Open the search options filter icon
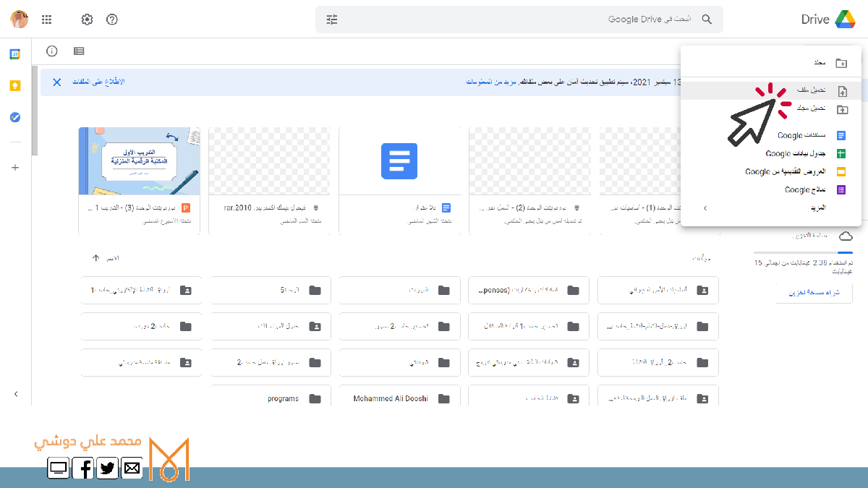This screenshot has height=488, width=868. click(332, 20)
